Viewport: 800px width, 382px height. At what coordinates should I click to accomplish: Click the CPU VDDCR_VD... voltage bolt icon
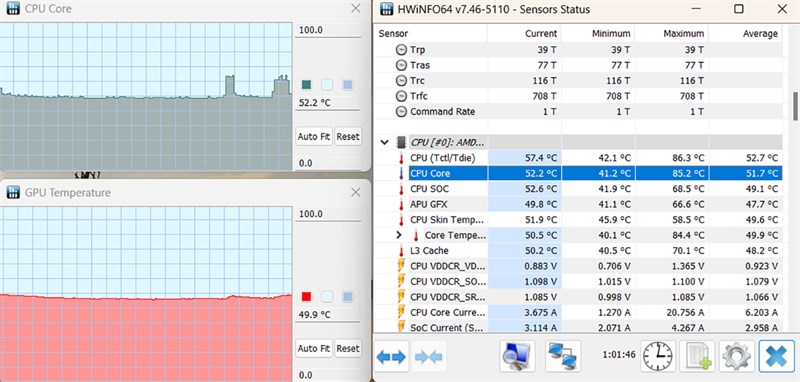[x=401, y=266]
